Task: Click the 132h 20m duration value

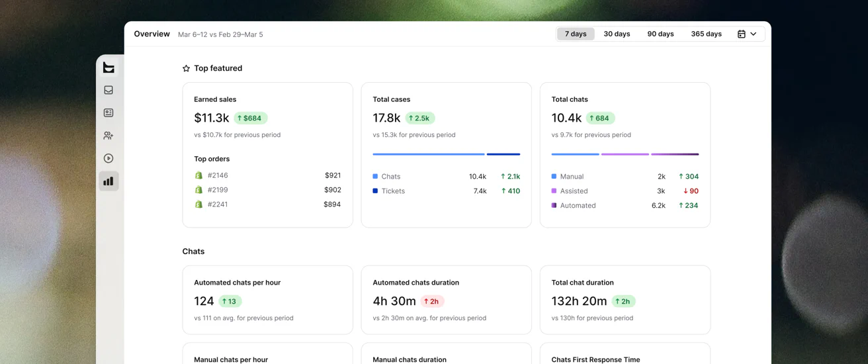Action: click(579, 301)
